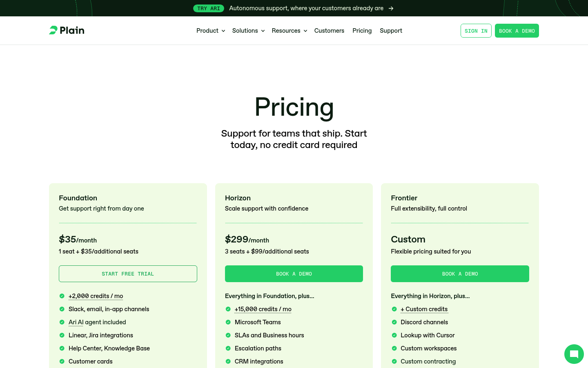Start free trial for Foundation plan
This screenshot has width=588, height=368.
128,274
